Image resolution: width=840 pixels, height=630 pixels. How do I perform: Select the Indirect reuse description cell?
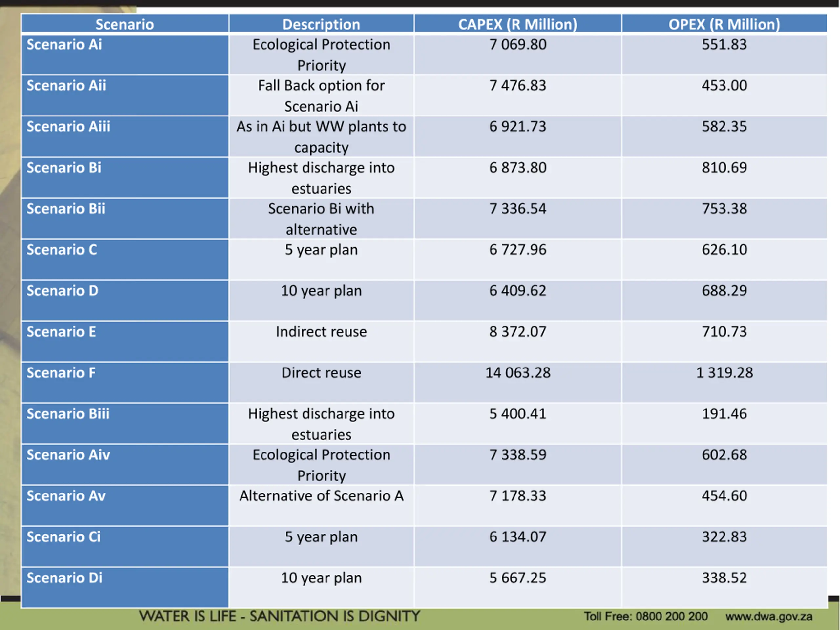point(321,332)
